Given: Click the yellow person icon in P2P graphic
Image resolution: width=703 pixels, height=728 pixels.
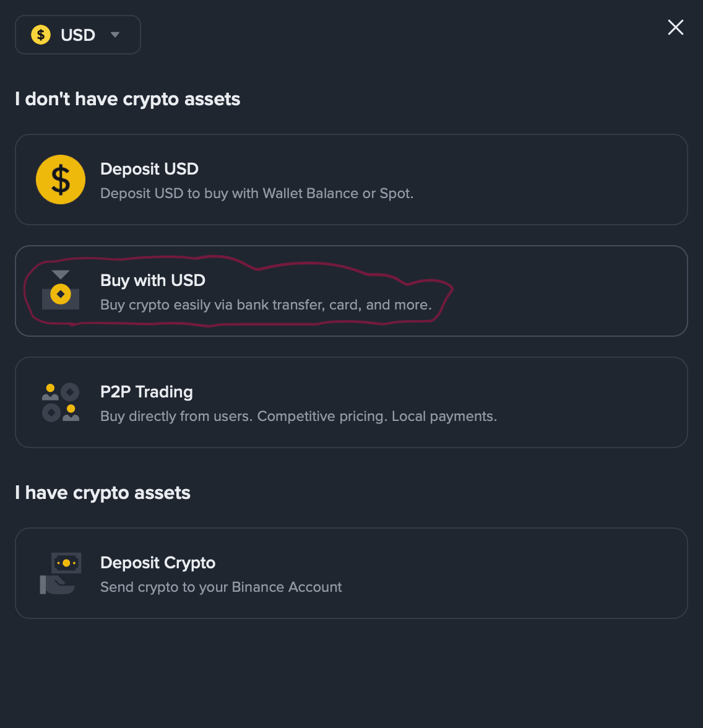Looking at the screenshot, I should tap(51, 387).
